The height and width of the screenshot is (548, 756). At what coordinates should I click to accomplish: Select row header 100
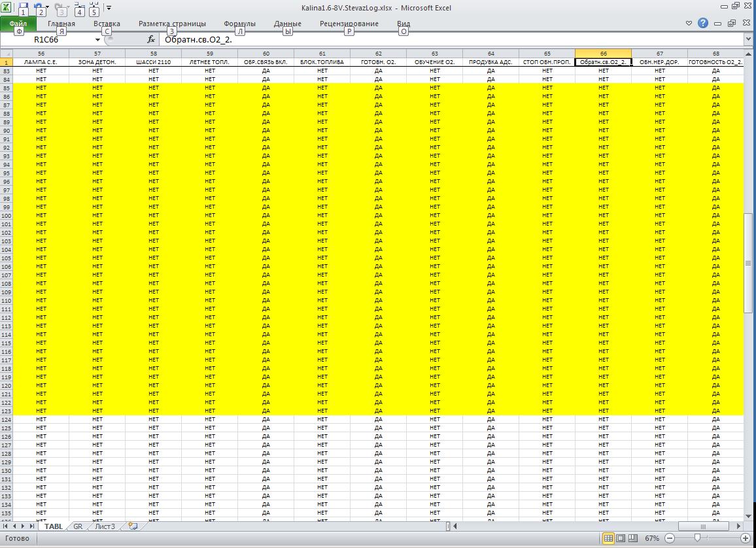click(7, 215)
